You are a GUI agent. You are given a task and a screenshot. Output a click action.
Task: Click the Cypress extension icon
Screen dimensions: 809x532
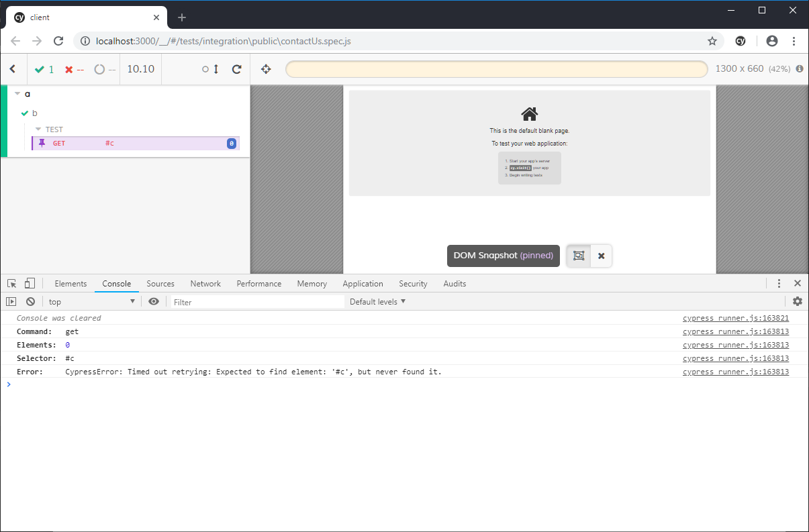pyautogui.click(x=741, y=41)
